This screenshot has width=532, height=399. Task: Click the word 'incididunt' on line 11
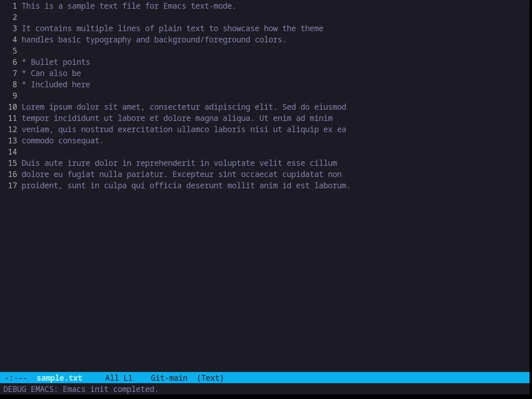(76, 118)
